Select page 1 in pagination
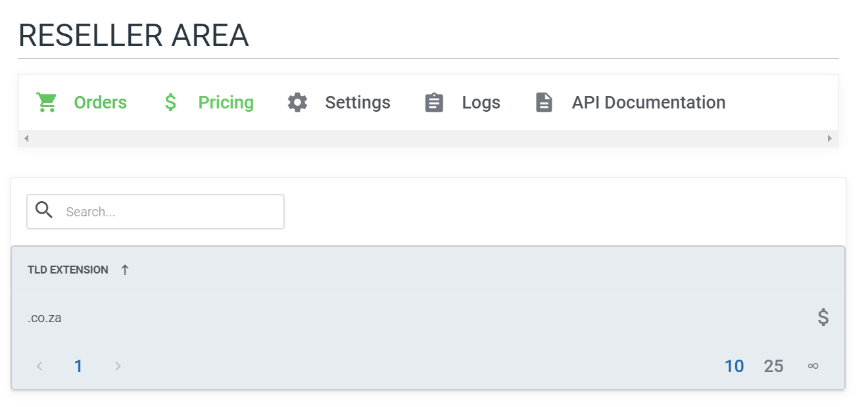This screenshot has height=407, width=868. point(78,366)
